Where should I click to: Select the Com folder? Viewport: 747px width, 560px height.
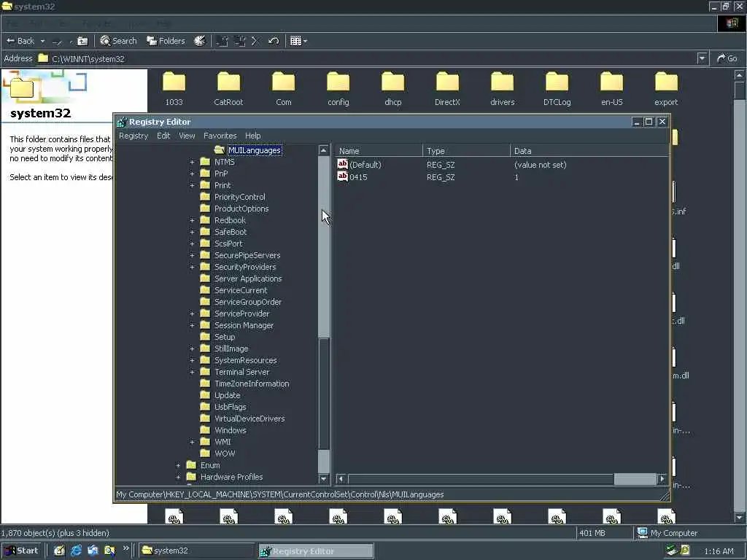pos(284,89)
